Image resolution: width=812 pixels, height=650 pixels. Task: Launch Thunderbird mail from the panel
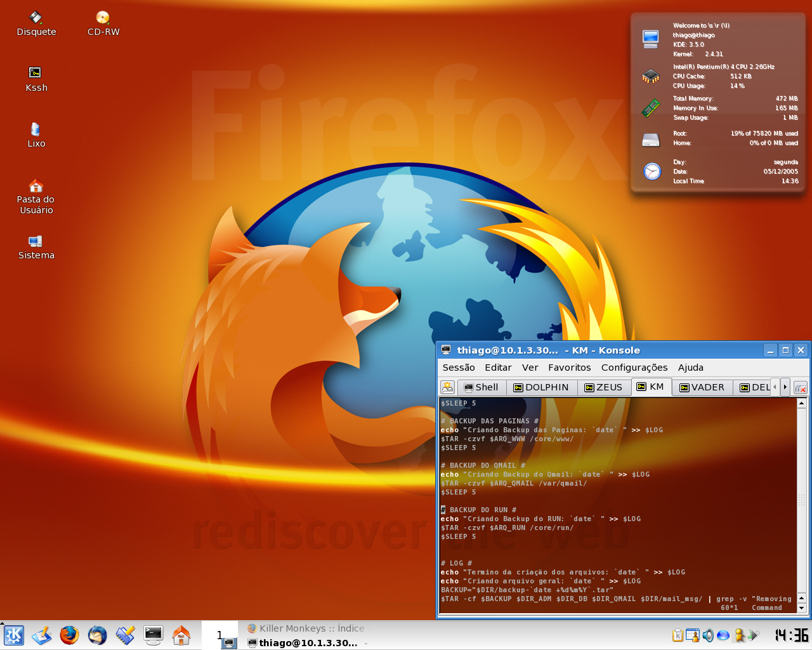[97, 635]
